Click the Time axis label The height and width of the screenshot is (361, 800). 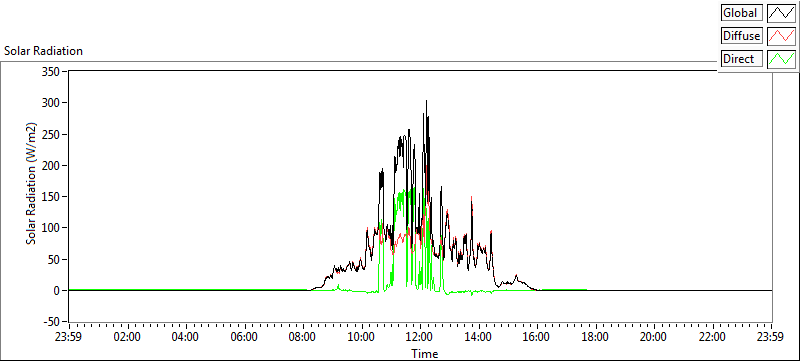tap(424, 354)
